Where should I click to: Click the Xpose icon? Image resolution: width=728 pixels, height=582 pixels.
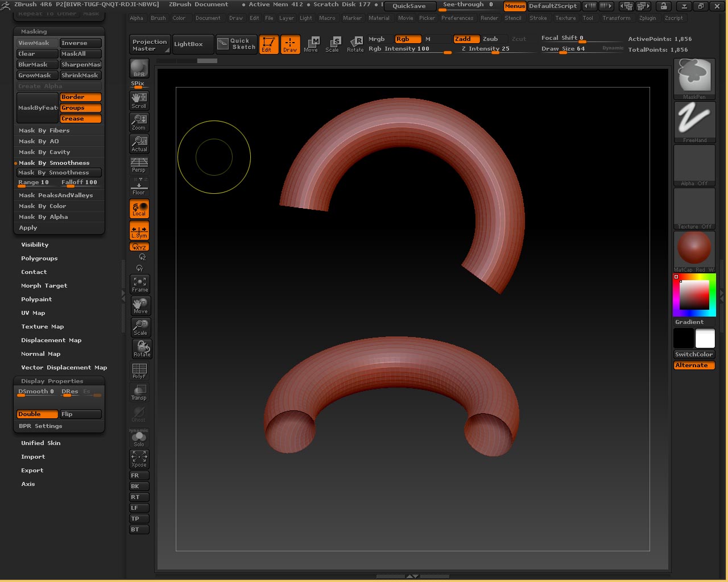tap(139, 459)
